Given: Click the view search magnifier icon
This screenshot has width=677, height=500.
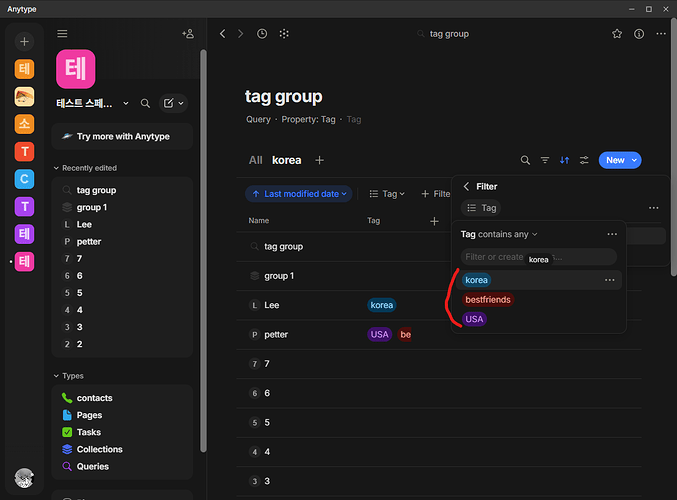Looking at the screenshot, I should click(x=525, y=160).
